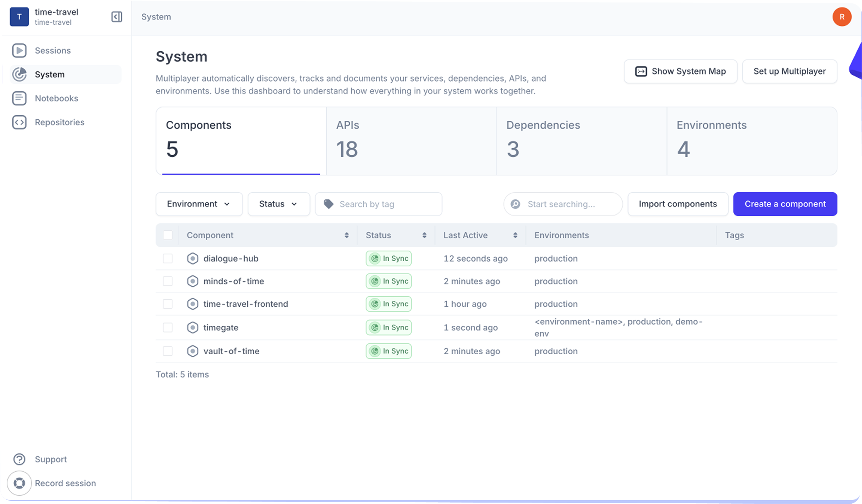
Task: Click the System radar icon in sidebar
Action: [x=19, y=74]
